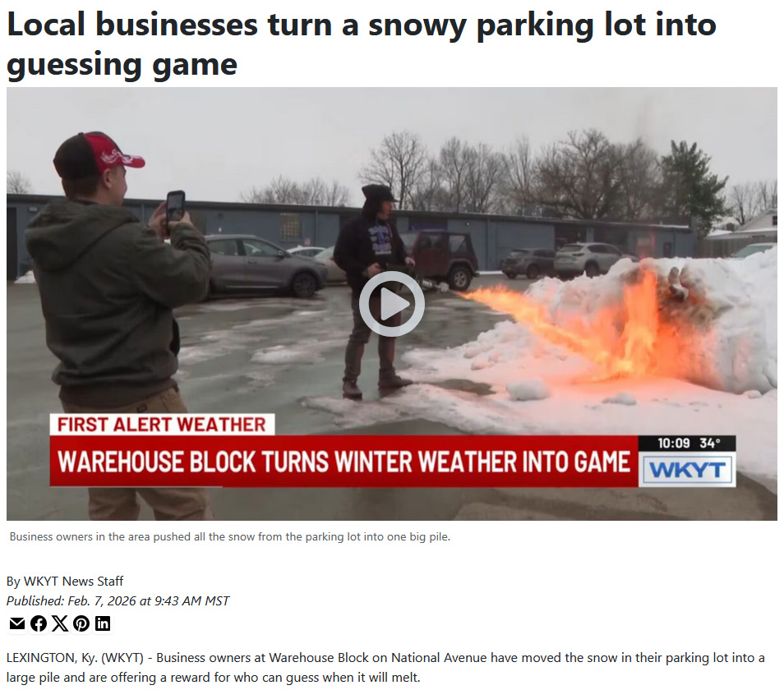This screenshot has width=784, height=699.
Task: Click the Lexington, Ky. article paragraph
Action: tap(385, 668)
